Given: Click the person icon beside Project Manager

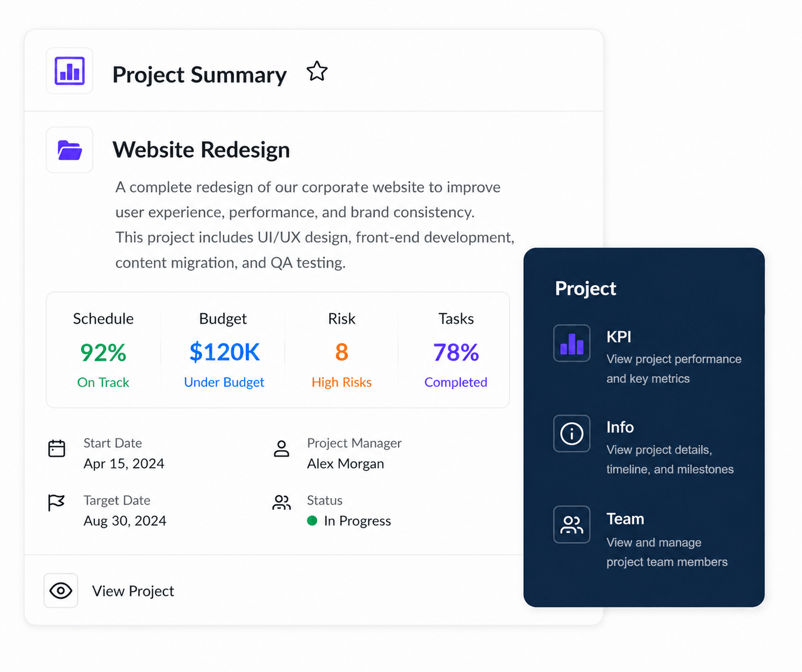Looking at the screenshot, I should tap(282, 448).
